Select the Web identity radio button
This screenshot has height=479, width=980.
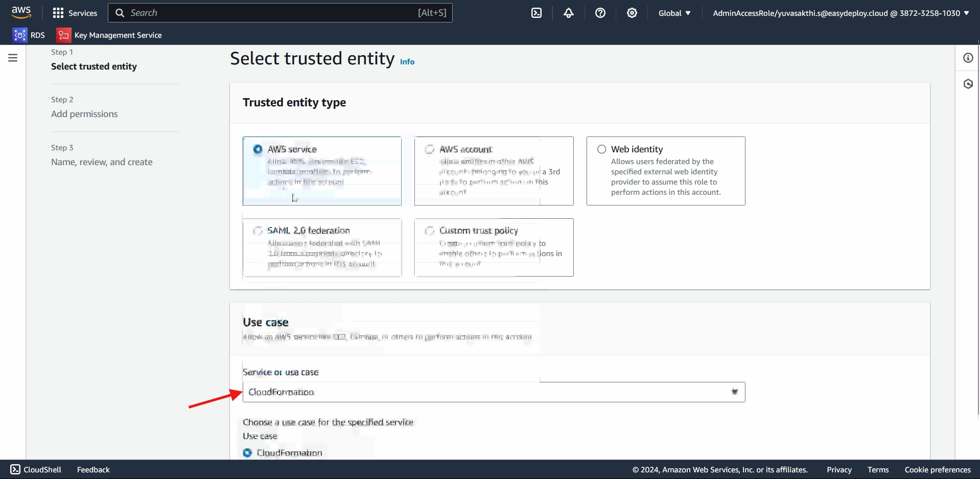[602, 149]
